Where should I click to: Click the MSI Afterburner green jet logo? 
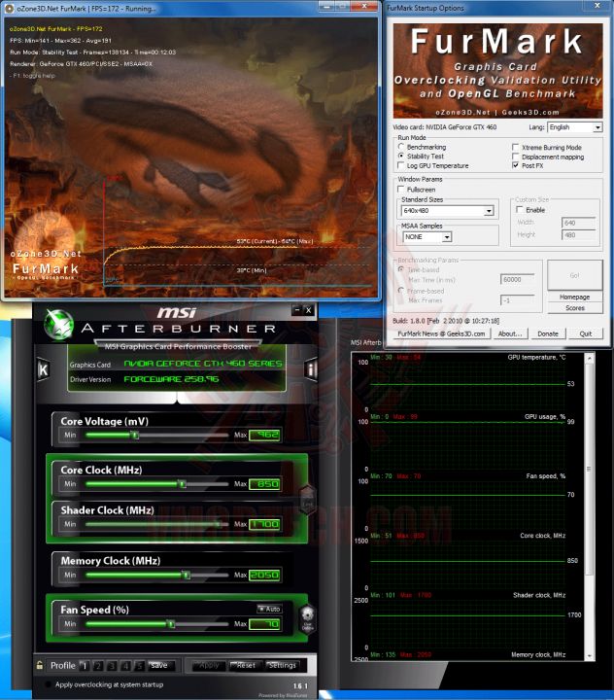click(x=58, y=324)
